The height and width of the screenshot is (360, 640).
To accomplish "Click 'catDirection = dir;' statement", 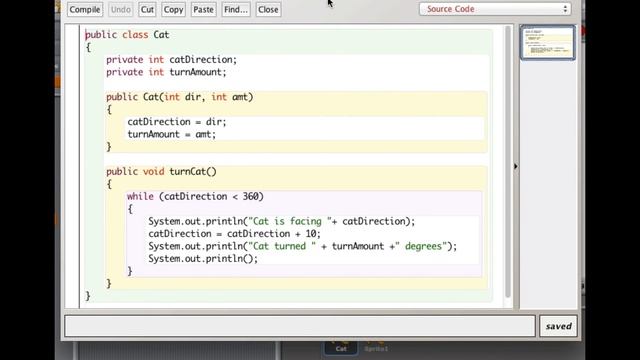I will [177, 122].
